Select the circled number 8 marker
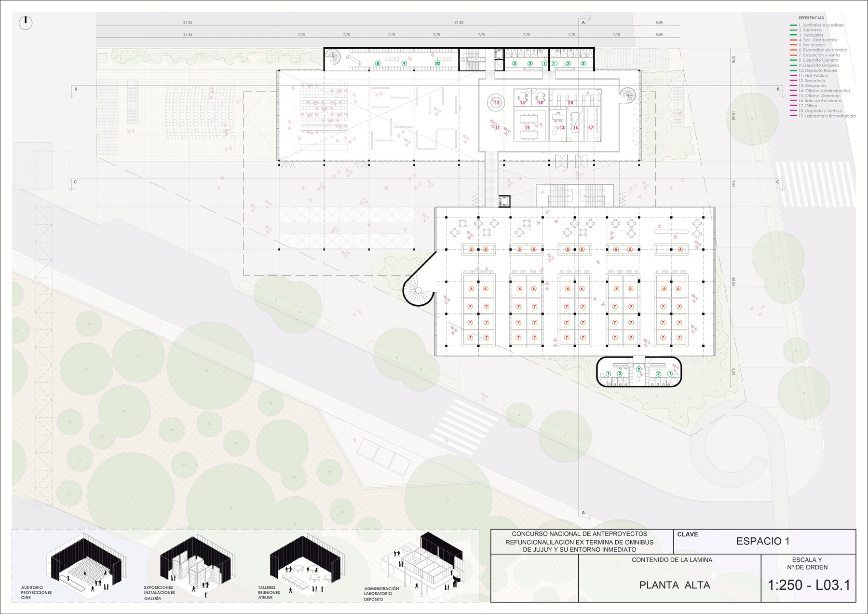Image resolution: width=868 pixels, height=614 pixels. (x=378, y=63)
